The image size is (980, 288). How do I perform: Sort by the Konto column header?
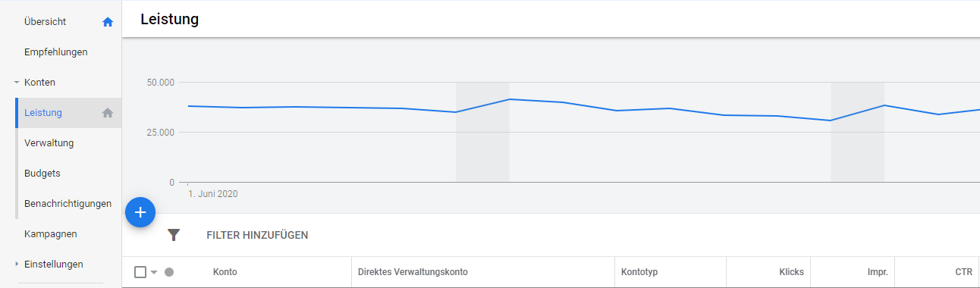point(225,272)
